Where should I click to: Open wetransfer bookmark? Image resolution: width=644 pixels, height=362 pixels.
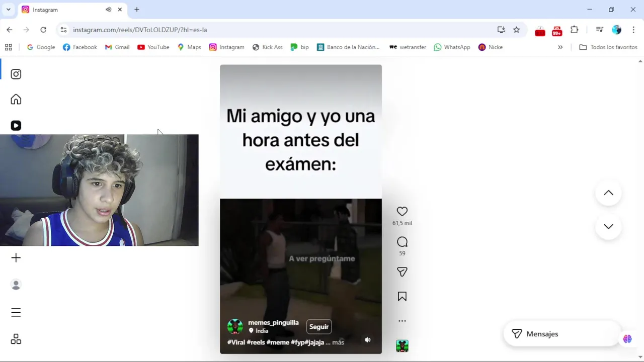pyautogui.click(x=408, y=47)
